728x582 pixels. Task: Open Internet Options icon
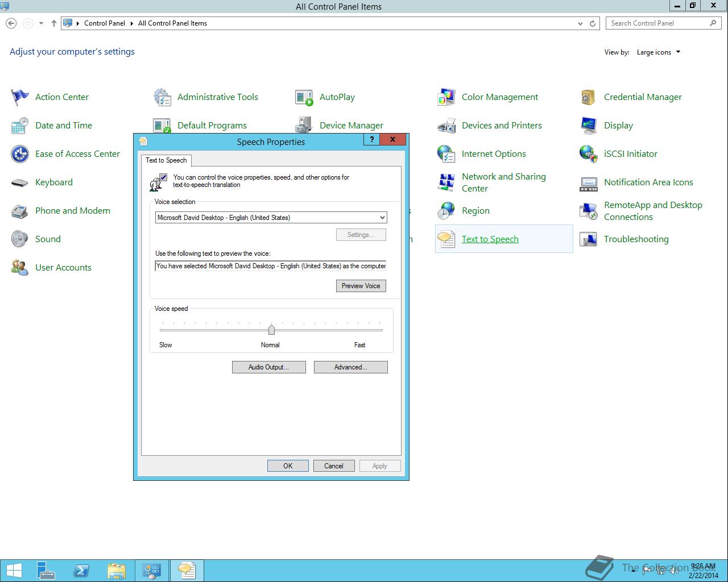(x=446, y=154)
